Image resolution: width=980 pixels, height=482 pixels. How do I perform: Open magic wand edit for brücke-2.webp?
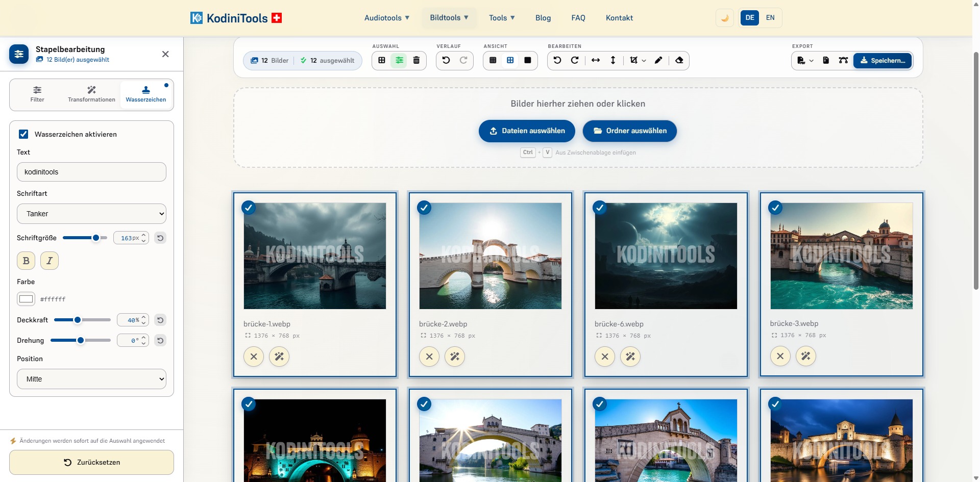[x=455, y=357]
